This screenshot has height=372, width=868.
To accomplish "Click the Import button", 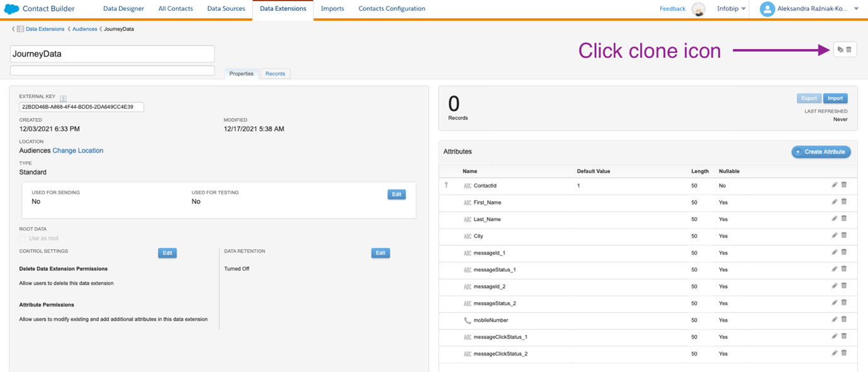I will (835, 98).
